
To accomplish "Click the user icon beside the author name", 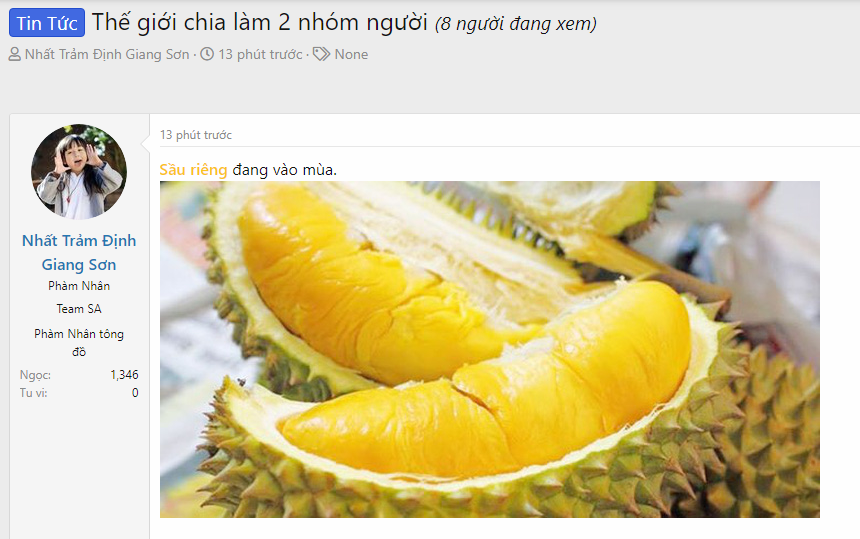I will (x=15, y=54).
